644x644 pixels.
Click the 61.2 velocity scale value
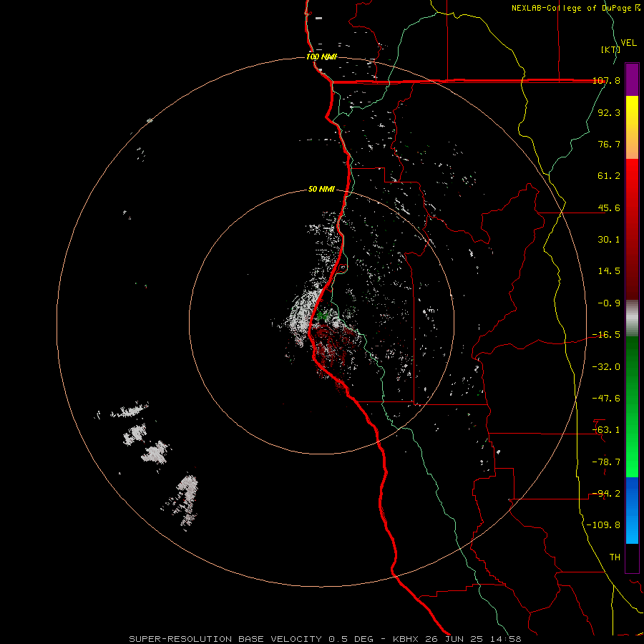pyautogui.click(x=609, y=176)
